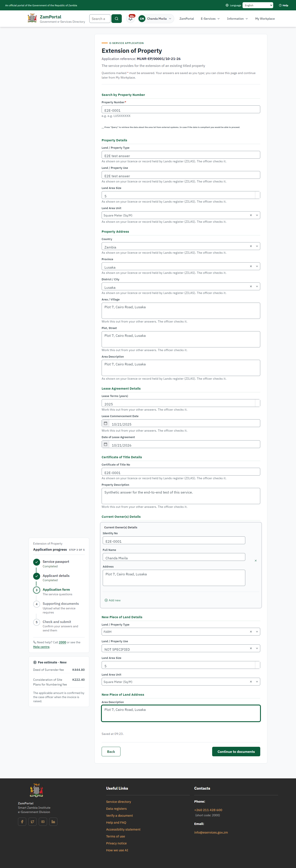Click the Lease Terms (years) number stepper
Viewport: 296px width, 868px height.
258,403
